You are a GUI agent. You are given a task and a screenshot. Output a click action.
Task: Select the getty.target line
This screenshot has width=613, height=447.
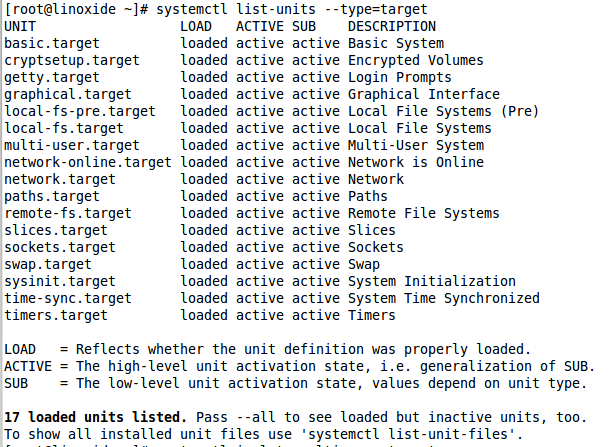[50, 77]
